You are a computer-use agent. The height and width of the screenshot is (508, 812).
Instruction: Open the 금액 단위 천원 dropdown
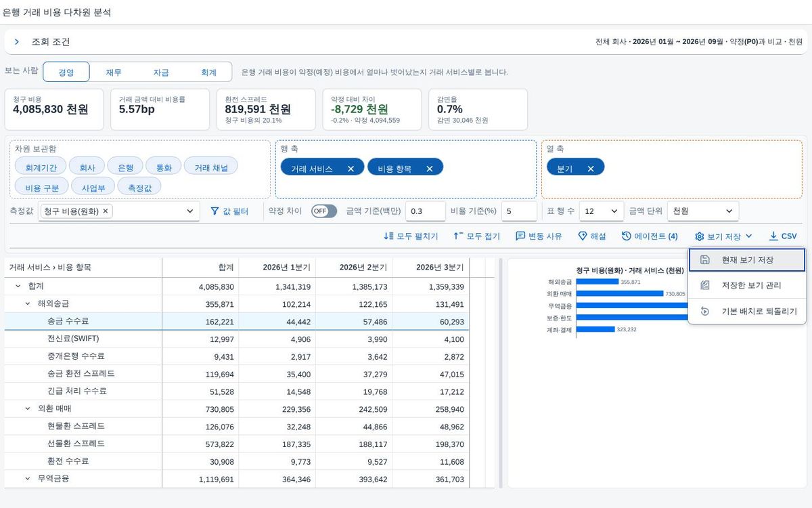703,211
